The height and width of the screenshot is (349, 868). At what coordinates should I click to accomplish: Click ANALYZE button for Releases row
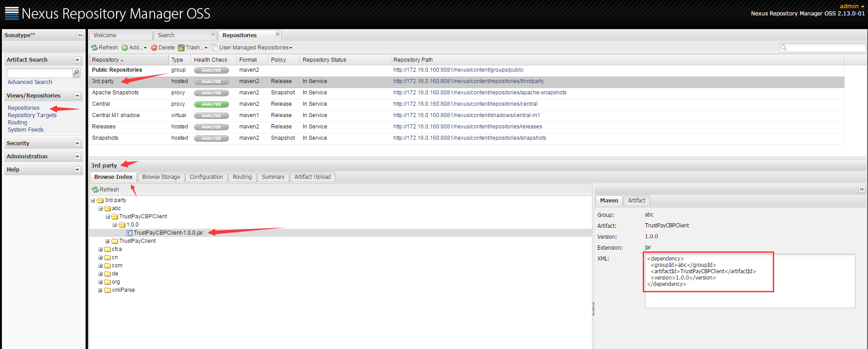click(x=211, y=127)
